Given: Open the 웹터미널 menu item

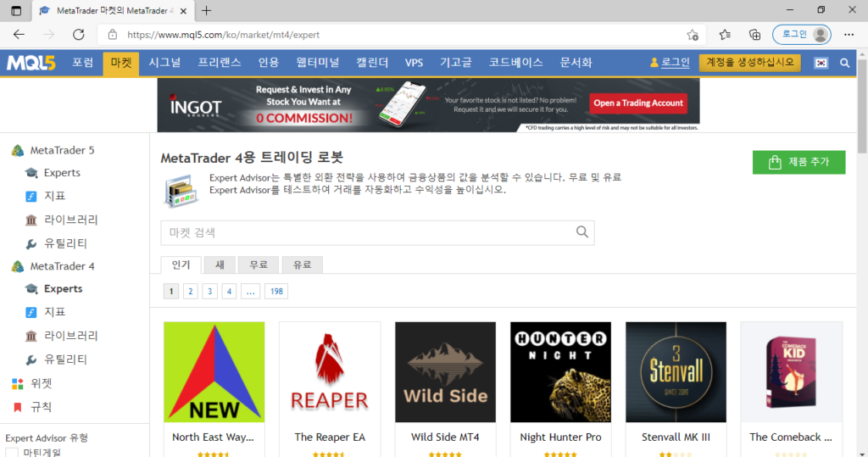Looking at the screenshot, I should 318,63.
